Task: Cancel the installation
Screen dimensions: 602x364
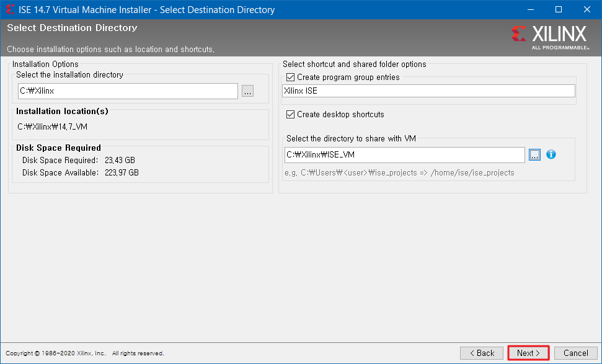Action: (x=575, y=353)
